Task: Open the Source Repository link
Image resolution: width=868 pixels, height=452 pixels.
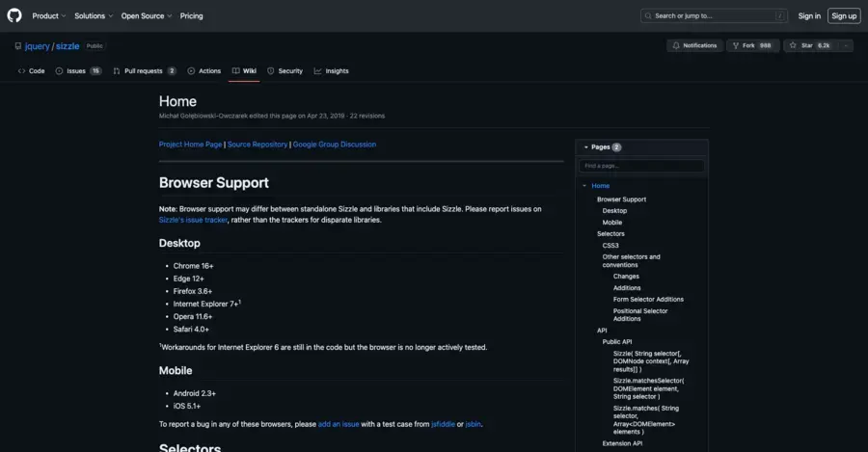Action: click(x=258, y=145)
